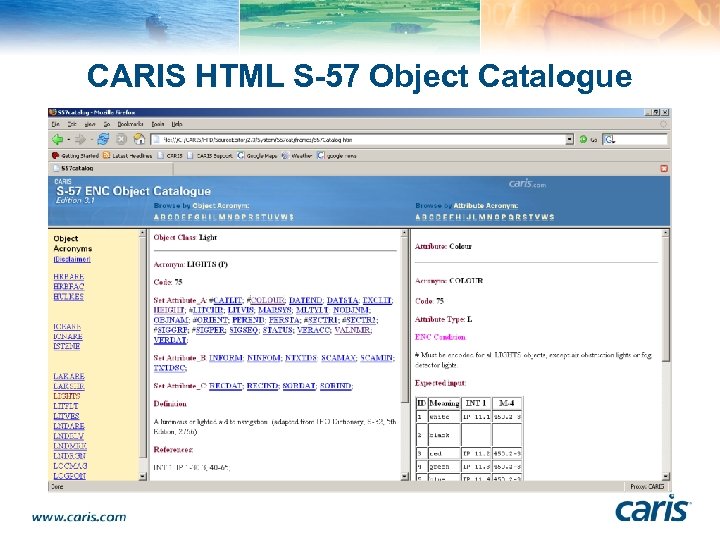This screenshot has height=540, width=720.
Task: Click the scroll-up arrow of Object Acronyms panel
Action: pyautogui.click(x=142, y=234)
